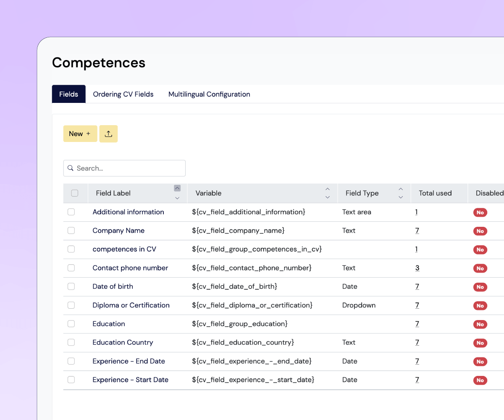The width and height of the screenshot is (504, 420).
Task: Click total used count for competences in CV
Action: pos(416,249)
